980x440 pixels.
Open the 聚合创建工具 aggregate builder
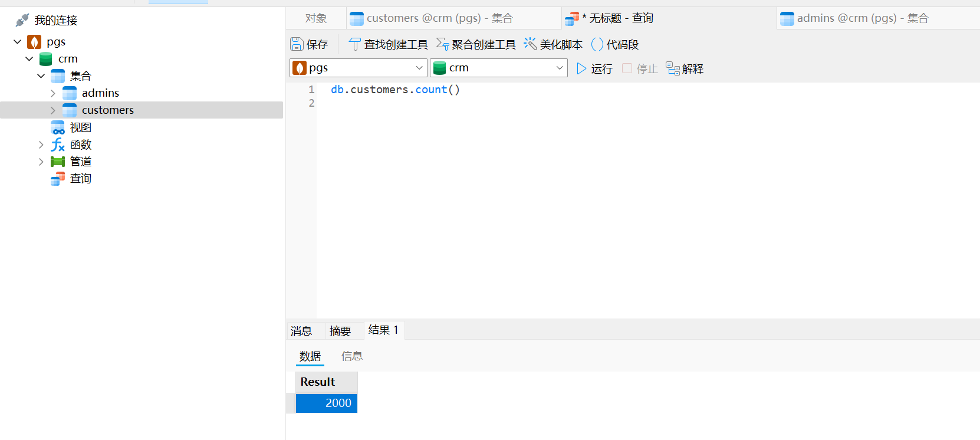[x=476, y=44]
